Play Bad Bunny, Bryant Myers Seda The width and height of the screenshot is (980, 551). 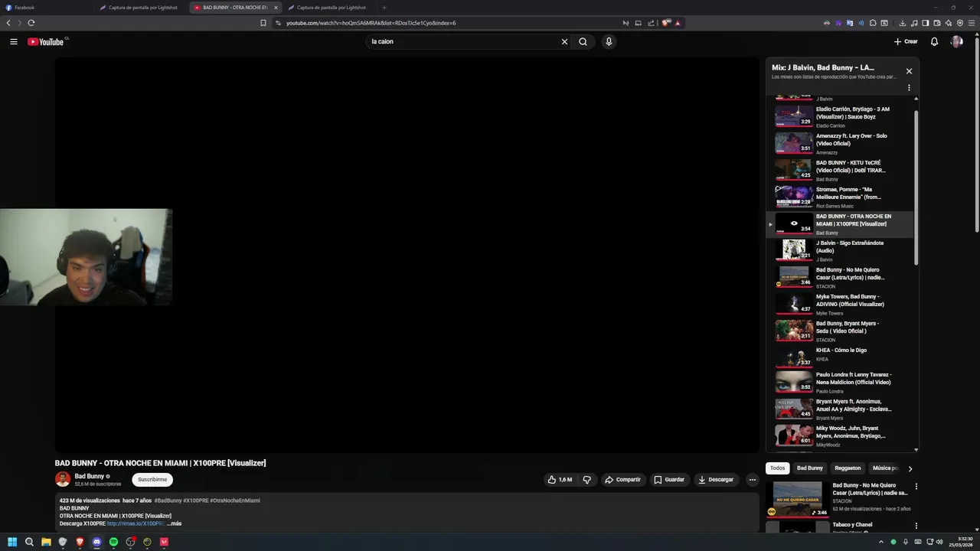840,331
